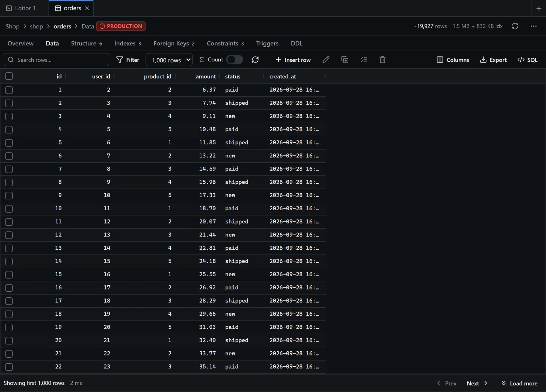The height and width of the screenshot is (392, 546).
Task: Open the Foreign Keys tab
Action: point(174,43)
